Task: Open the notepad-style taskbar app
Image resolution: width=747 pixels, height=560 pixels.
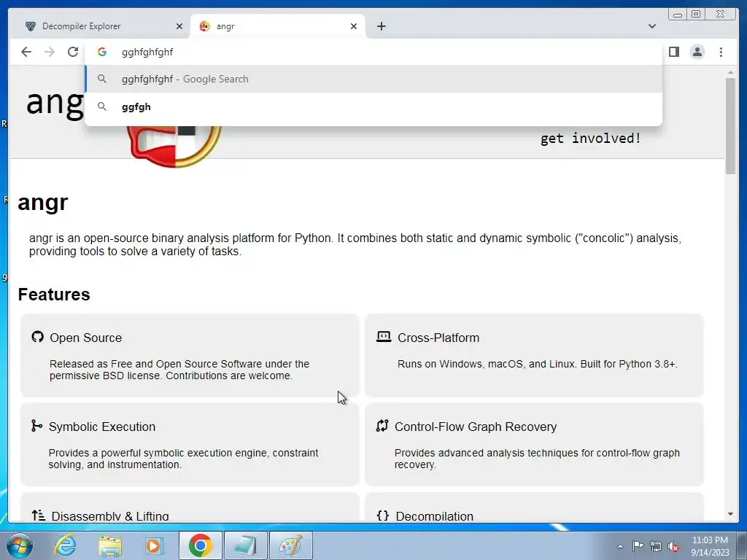Action: coord(246,545)
